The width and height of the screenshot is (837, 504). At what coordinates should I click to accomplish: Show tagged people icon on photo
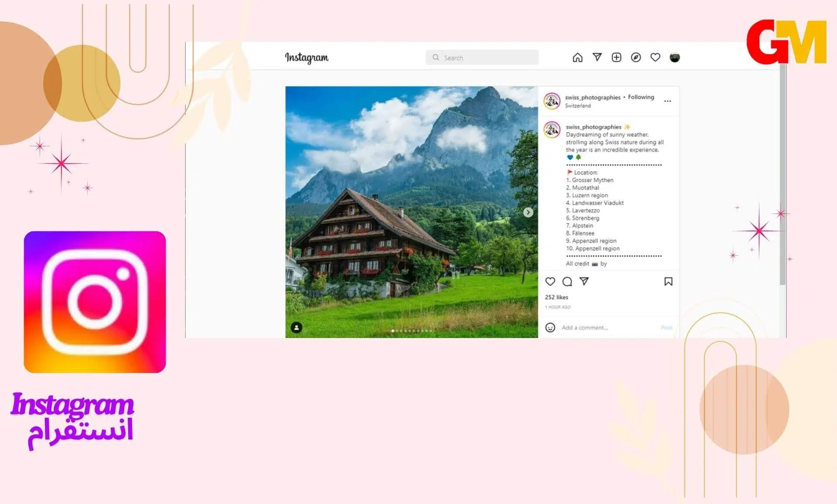click(296, 327)
